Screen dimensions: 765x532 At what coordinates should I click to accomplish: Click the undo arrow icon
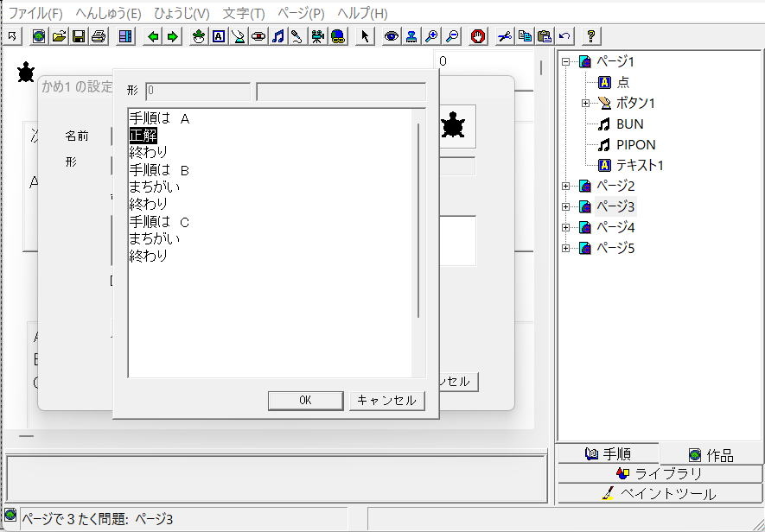click(x=564, y=36)
